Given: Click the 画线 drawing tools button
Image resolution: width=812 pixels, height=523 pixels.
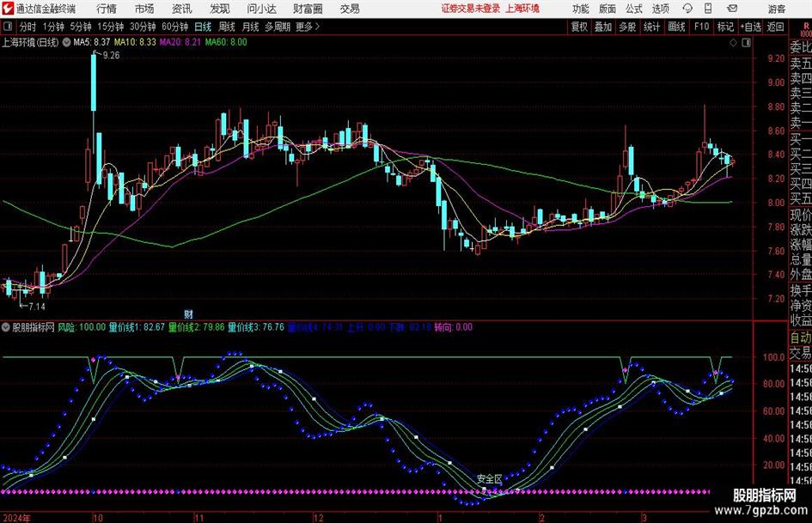Looking at the screenshot, I should point(676,27).
